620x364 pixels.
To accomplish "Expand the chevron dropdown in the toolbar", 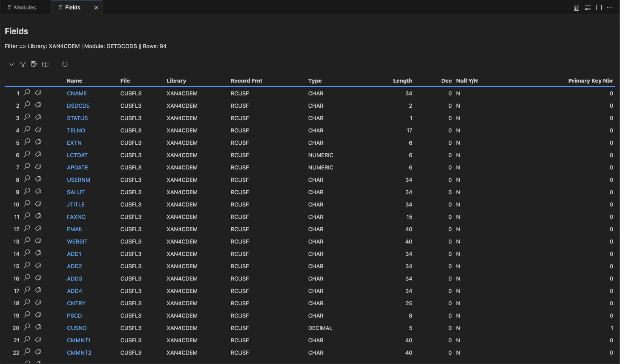I will (x=11, y=64).
